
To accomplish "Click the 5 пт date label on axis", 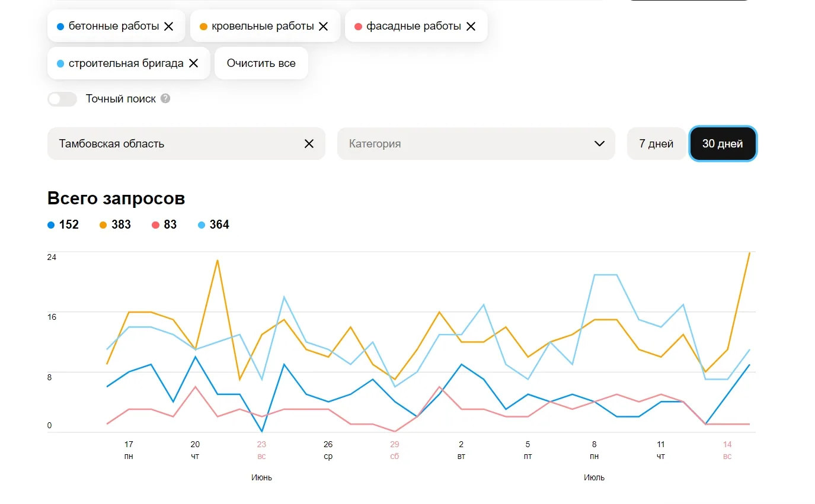I will point(528,450).
